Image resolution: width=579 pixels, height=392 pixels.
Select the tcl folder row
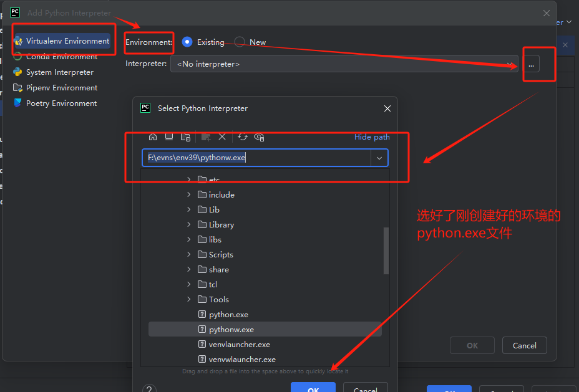tap(265, 284)
